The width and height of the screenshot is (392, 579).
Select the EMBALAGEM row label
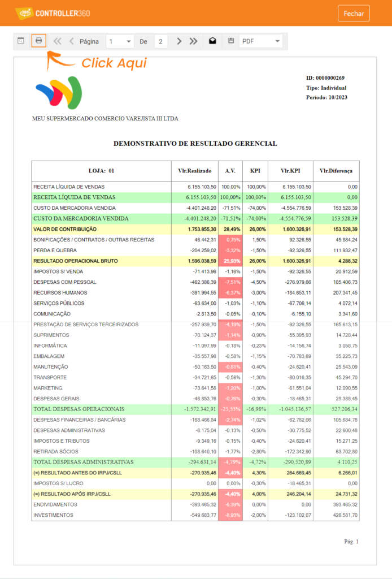[x=49, y=356]
